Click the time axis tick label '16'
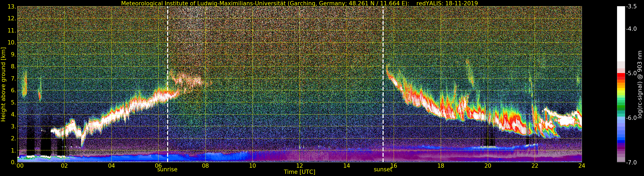 click(393, 166)
